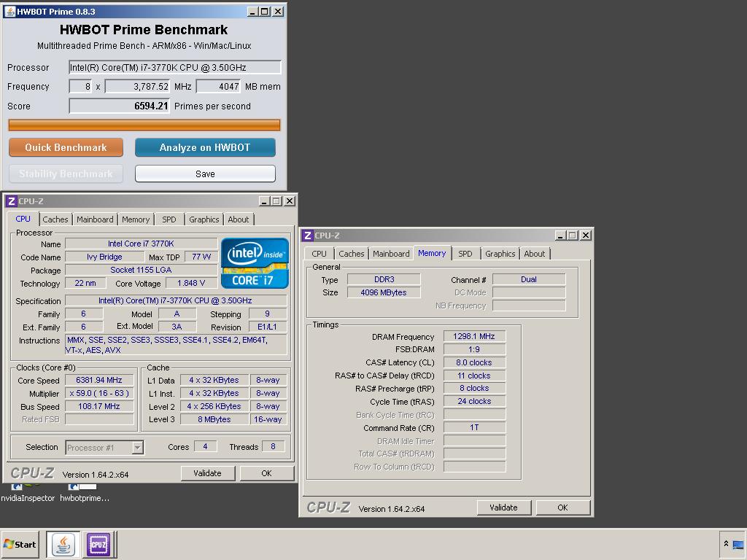Switch to CPU tab in CPU-Z Memory window

[320, 254]
